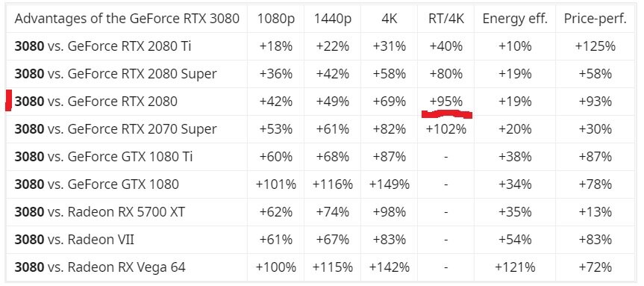
Task: Click the red-underlined +95% cell
Action: [446, 101]
